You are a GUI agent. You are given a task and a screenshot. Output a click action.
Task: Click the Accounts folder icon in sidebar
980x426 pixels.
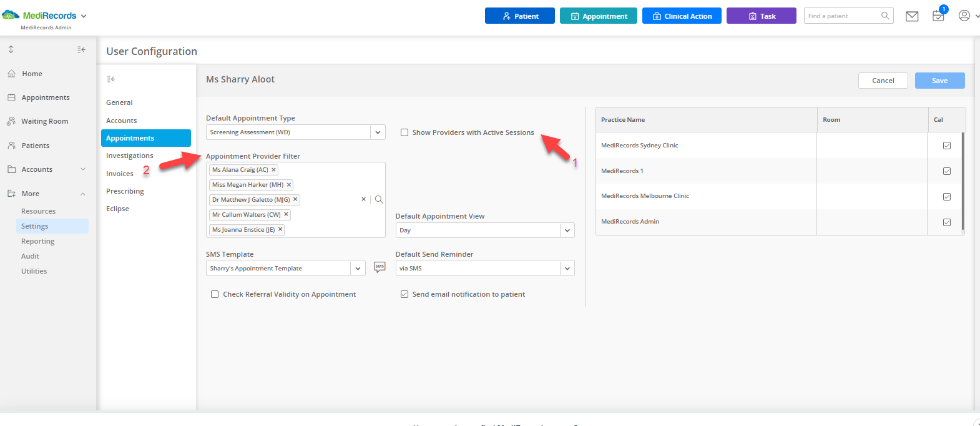click(11, 169)
